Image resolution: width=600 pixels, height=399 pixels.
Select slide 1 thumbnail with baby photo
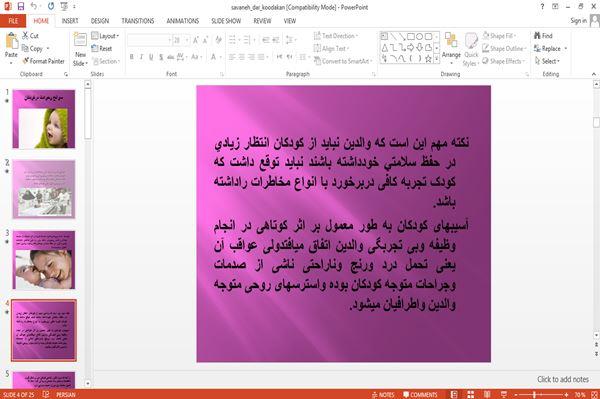tap(44, 119)
